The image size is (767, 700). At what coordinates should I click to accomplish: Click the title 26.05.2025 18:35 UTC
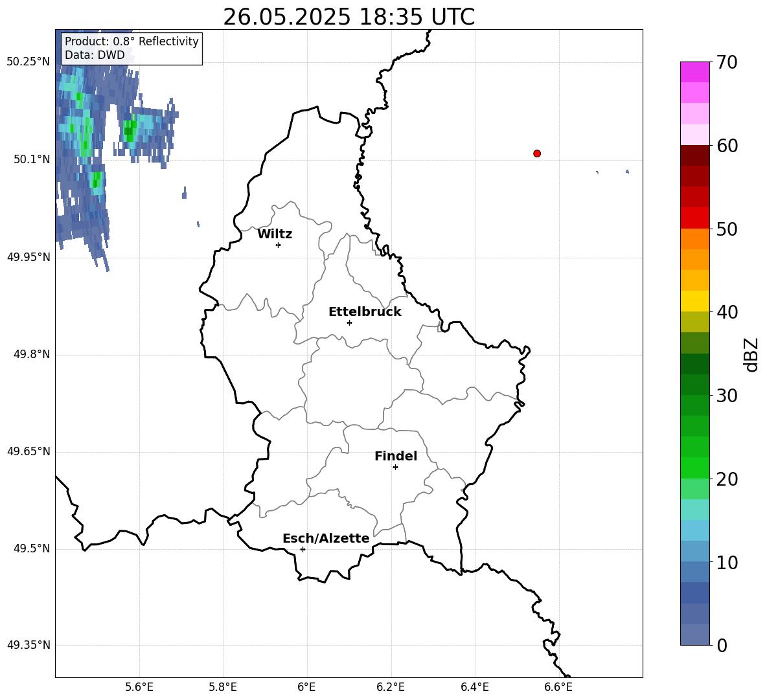(x=349, y=17)
